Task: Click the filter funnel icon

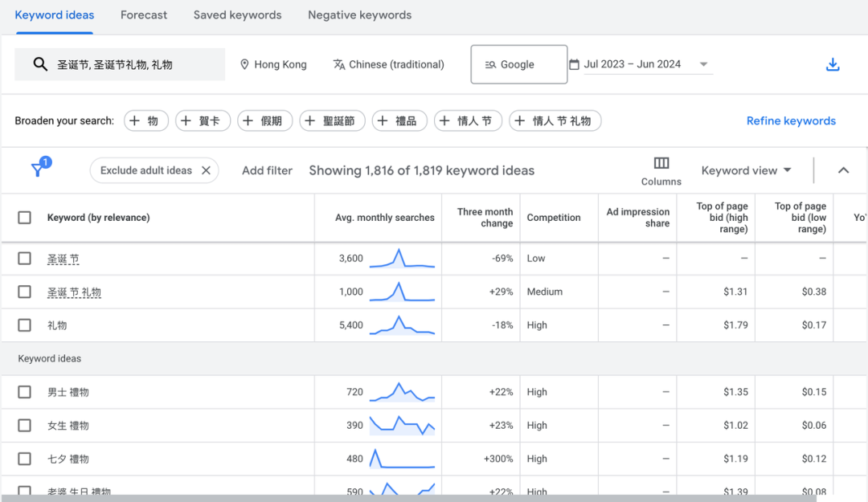Action: 39,169
